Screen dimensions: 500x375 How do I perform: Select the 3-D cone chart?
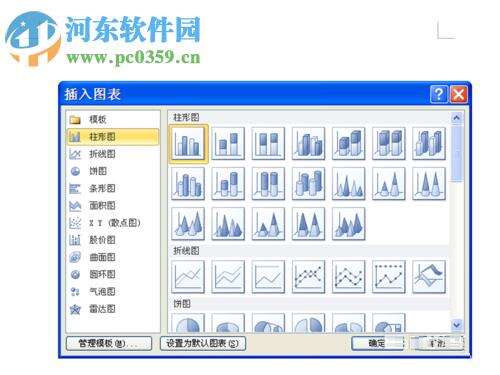coord(188,224)
